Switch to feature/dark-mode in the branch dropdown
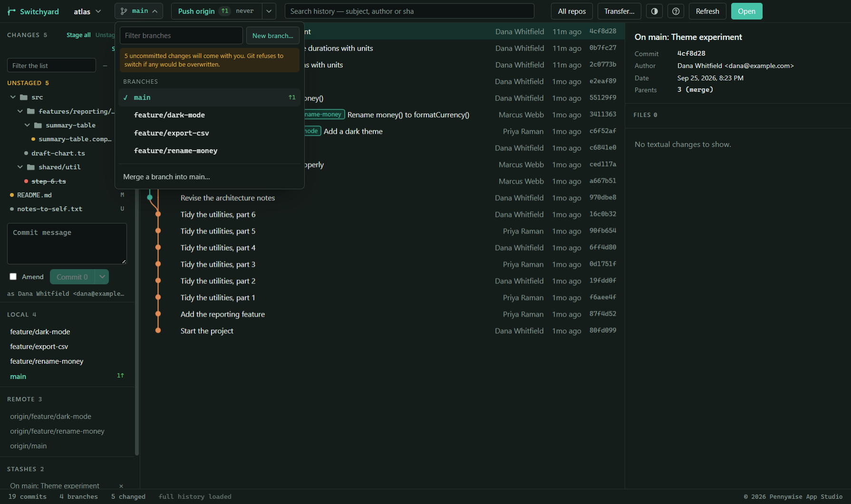This screenshot has height=504, width=851. click(210, 115)
